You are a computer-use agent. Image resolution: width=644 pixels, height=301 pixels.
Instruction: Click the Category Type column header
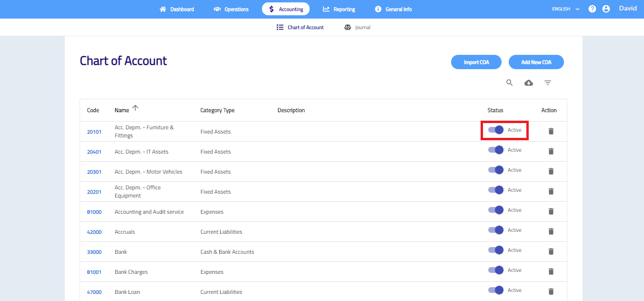(x=217, y=110)
